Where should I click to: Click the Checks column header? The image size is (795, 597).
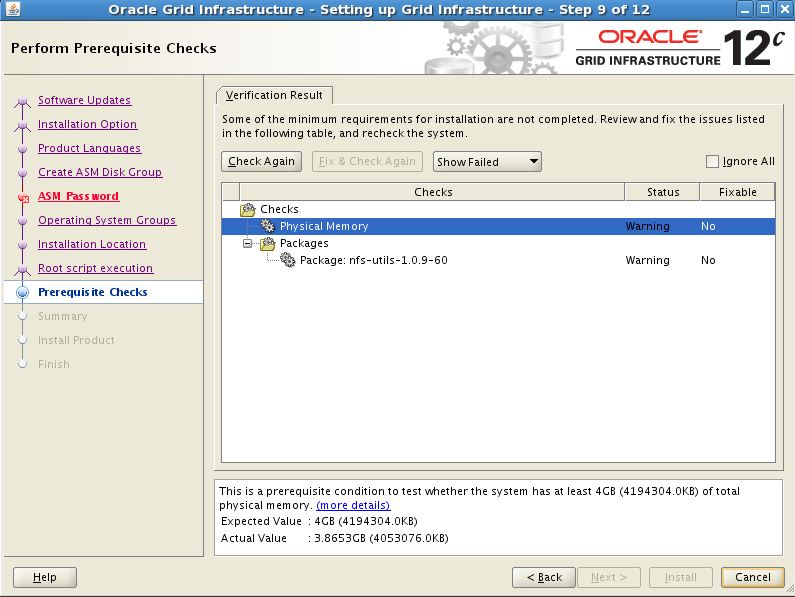(432, 192)
